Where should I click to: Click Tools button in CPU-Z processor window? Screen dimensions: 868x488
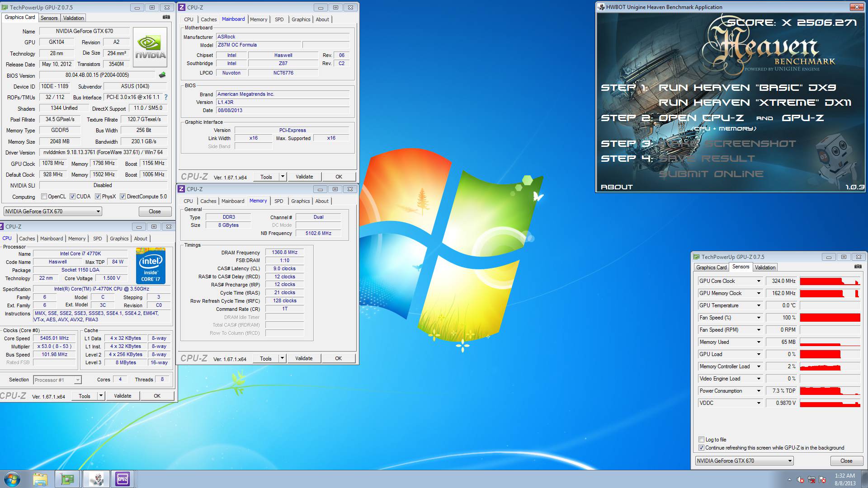click(85, 396)
